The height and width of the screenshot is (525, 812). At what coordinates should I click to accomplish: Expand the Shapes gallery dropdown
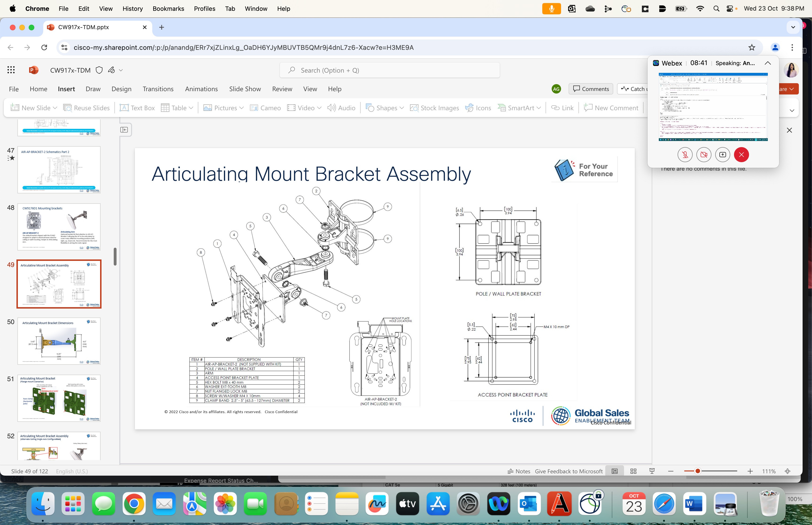(x=402, y=108)
